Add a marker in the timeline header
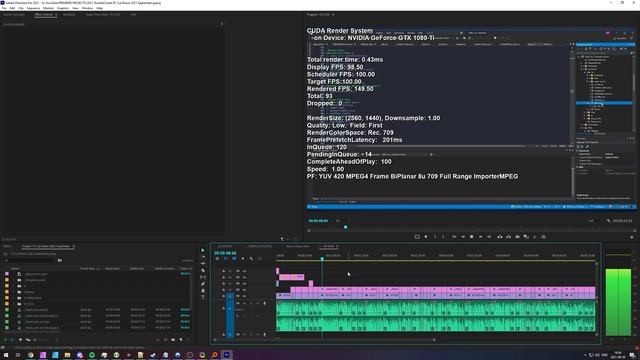The height and width of the screenshot is (360, 640). (x=243, y=259)
